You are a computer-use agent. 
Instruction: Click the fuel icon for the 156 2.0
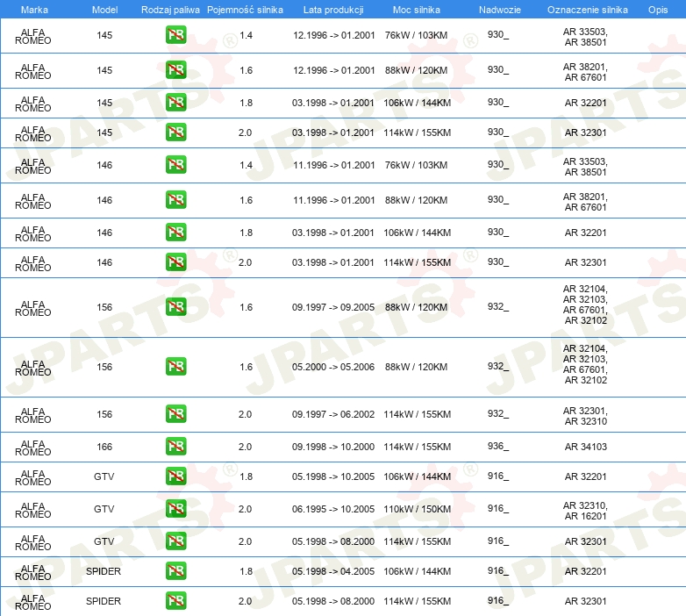point(175,414)
